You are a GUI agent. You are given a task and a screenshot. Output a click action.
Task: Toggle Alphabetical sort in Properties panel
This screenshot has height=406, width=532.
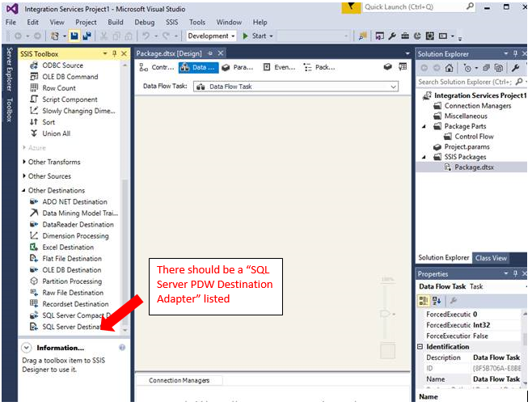437,301
